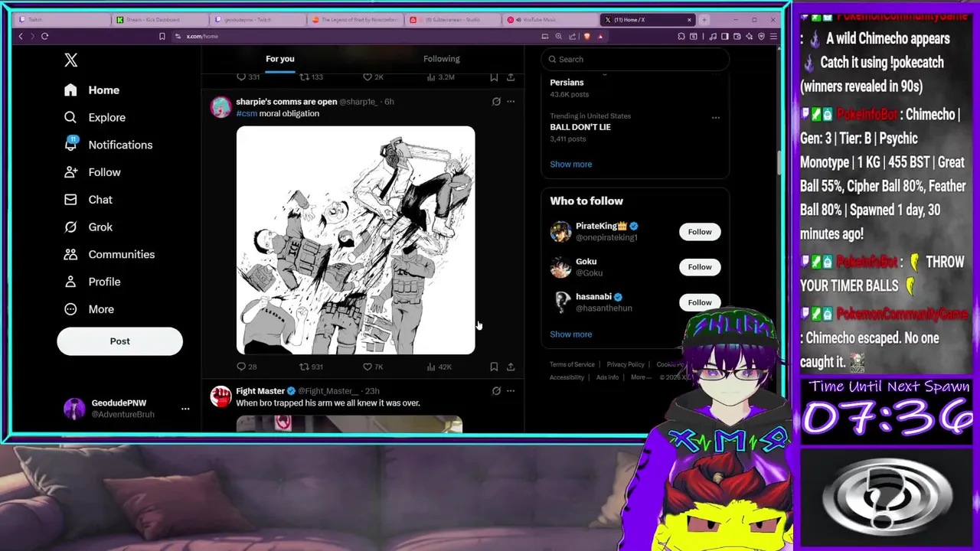Share sharpie's post via share icon
Screen dimensions: 980x551
(x=511, y=367)
